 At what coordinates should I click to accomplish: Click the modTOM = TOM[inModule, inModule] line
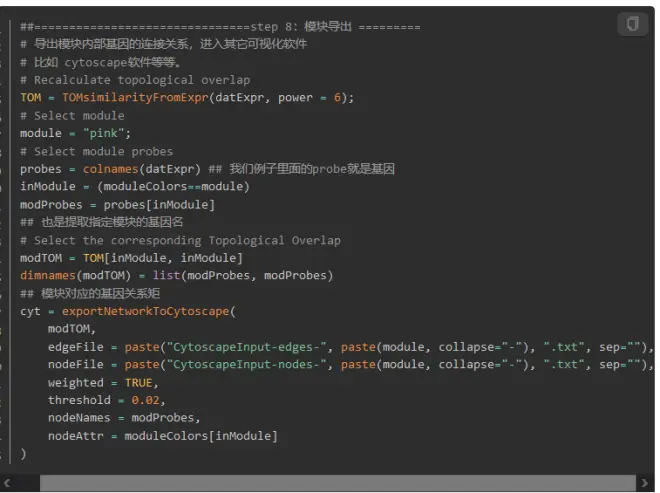coord(131,258)
